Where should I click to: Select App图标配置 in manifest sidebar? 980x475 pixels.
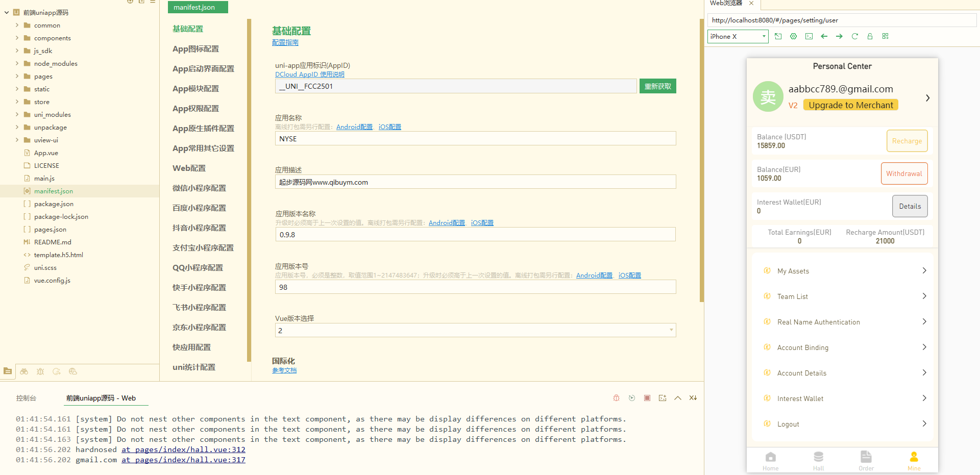tap(195, 49)
